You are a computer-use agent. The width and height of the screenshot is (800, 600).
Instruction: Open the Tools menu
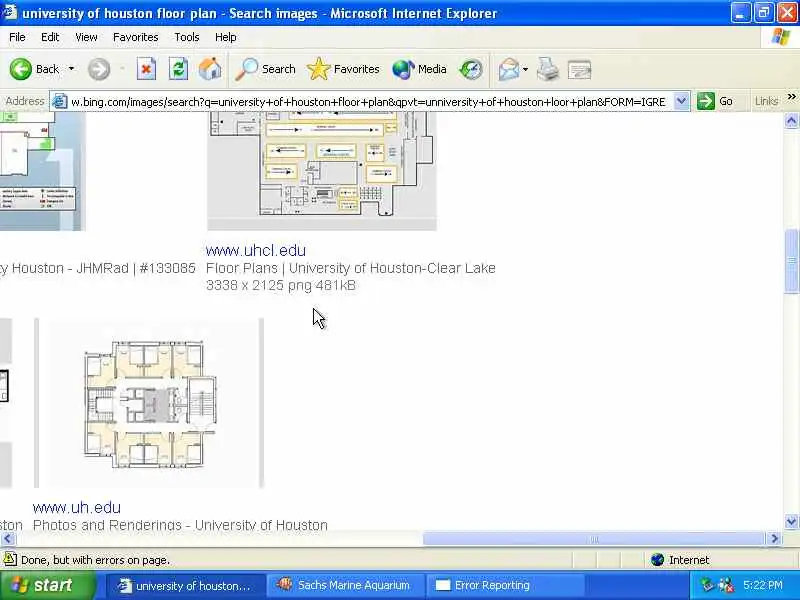[x=186, y=37]
